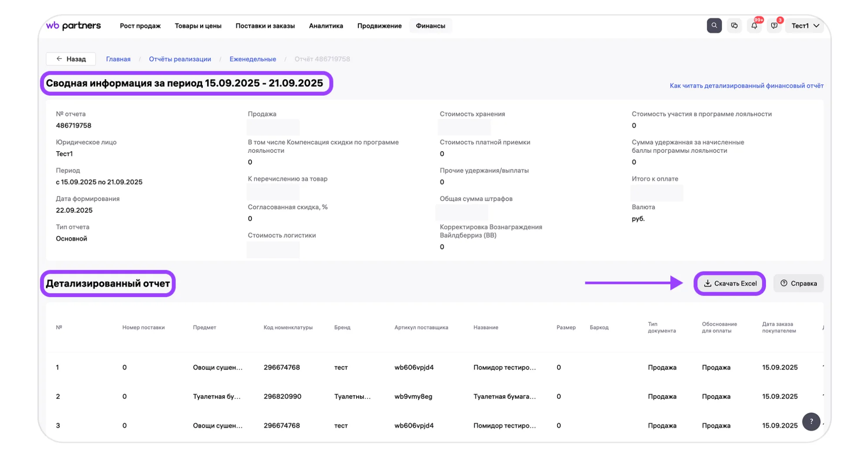The image size is (868, 459).
Task: Open Отчёты реализации breadcrumb link
Action: 180,59
